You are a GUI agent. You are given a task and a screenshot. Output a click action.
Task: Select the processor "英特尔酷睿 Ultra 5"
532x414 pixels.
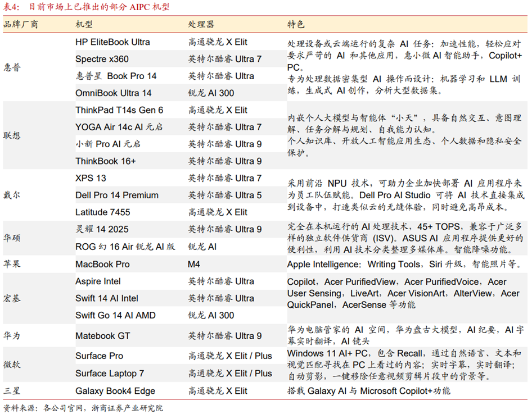[x=225, y=195]
